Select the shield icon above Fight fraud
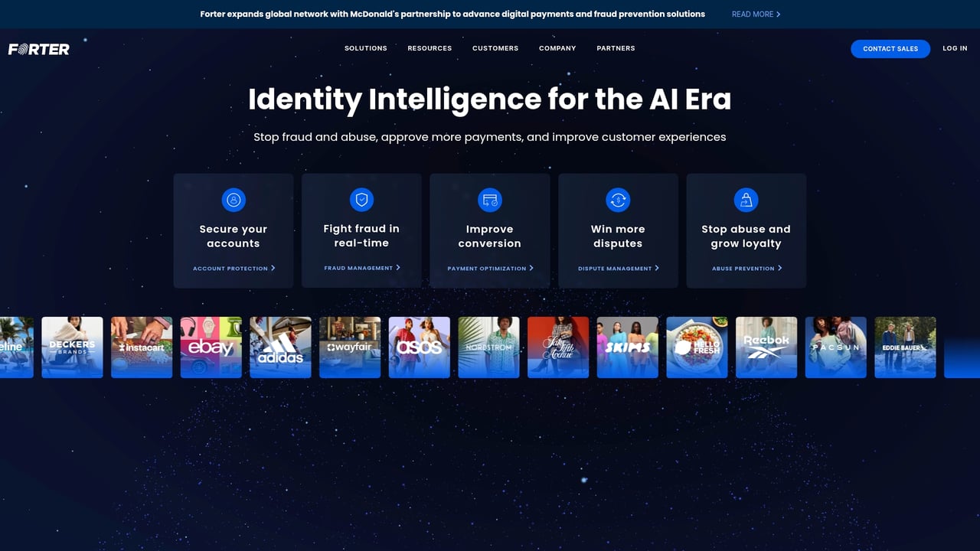Screen dimensions: 980x551 [x=361, y=200]
